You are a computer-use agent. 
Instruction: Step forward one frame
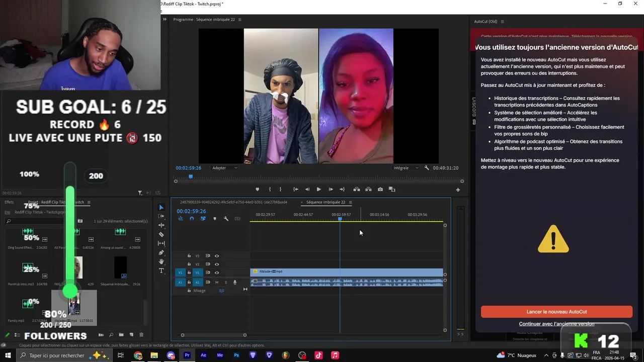pyautogui.click(x=331, y=190)
